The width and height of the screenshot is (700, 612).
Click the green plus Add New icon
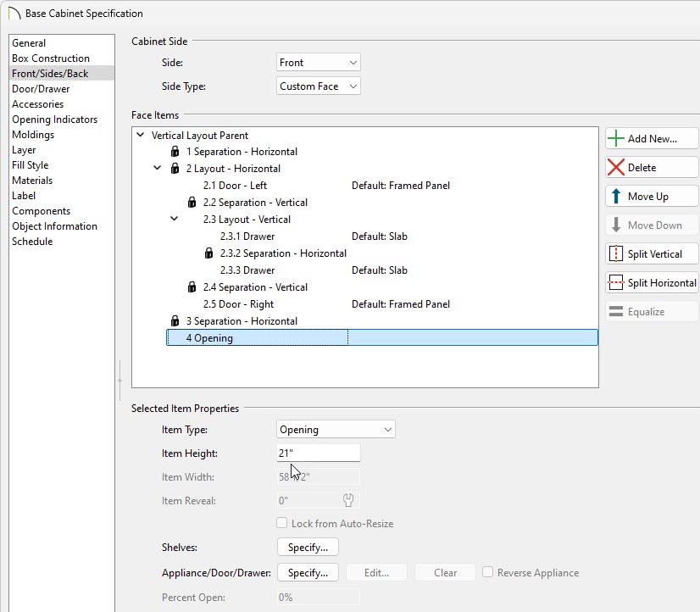tap(616, 138)
